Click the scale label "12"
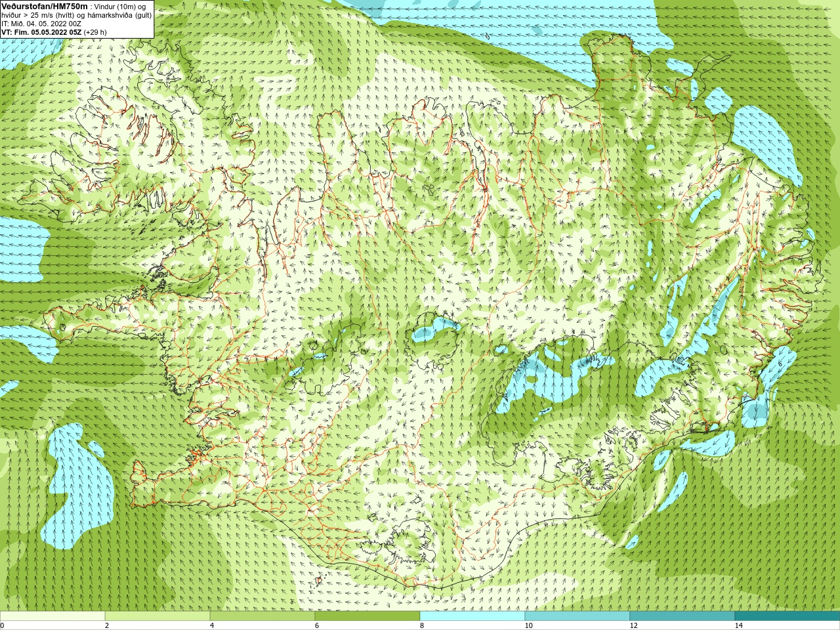This screenshot has height=630, width=840. pos(633,625)
